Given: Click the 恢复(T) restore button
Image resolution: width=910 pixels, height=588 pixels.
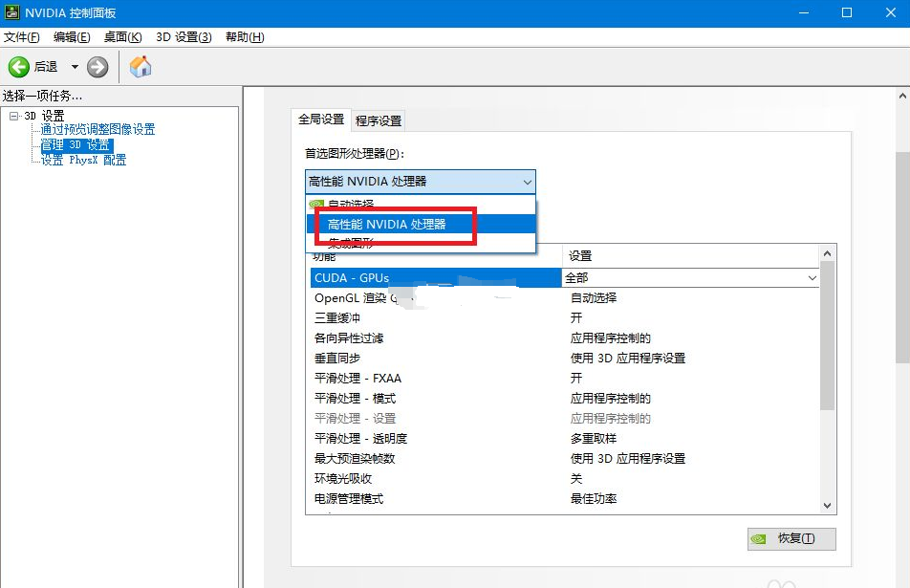Looking at the screenshot, I should pyautogui.click(x=791, y=538).
